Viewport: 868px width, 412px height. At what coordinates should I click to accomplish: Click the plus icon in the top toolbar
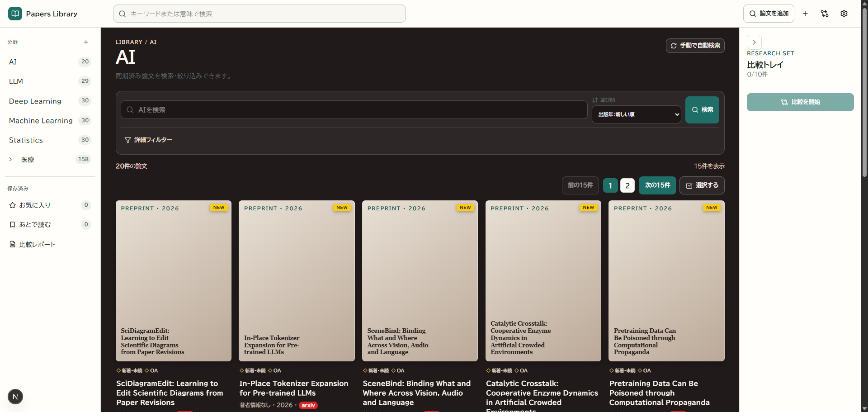coord(805,14)
